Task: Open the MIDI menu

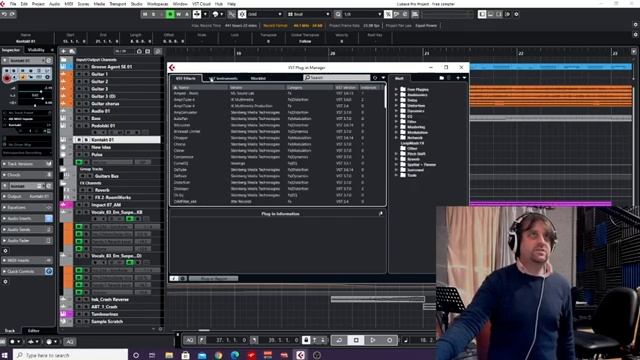Action: tap(69, 4)
